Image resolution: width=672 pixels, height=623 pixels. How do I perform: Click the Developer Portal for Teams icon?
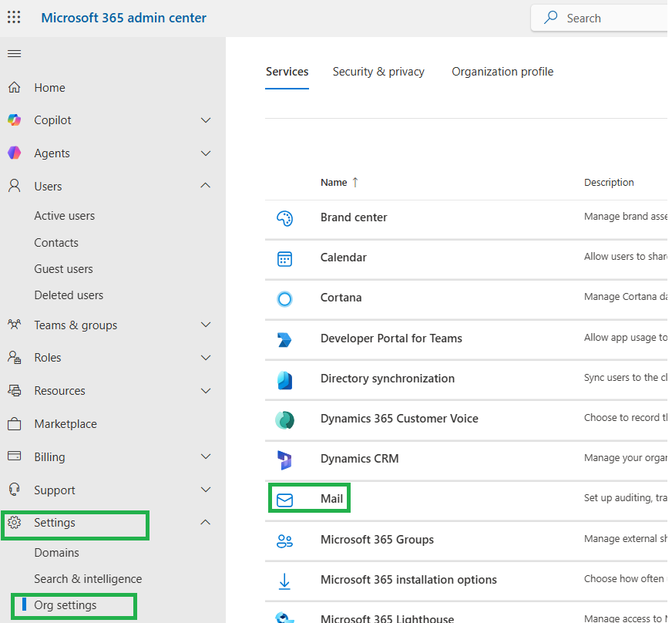tap(284, 339)
